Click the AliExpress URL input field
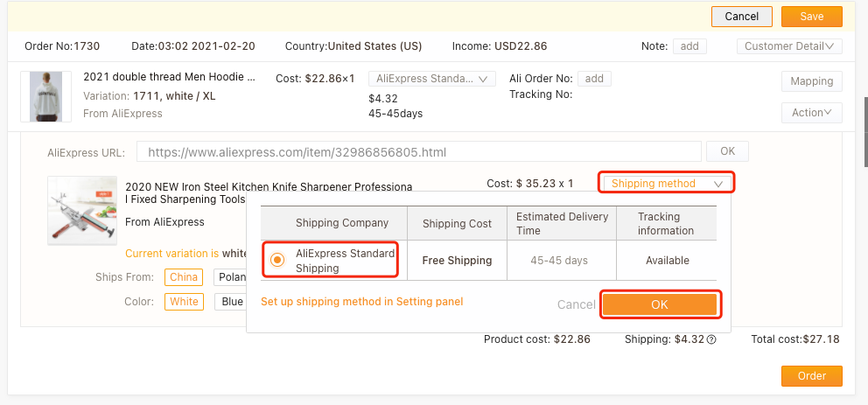The width and height of the screenshot is (868, 405). click(x=418, y=151)
